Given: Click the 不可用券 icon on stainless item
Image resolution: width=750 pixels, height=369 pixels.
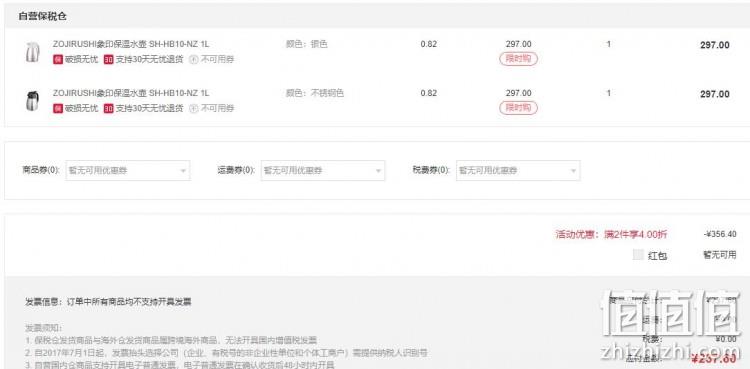Looking at the screenshot, I should pos(194,109).
